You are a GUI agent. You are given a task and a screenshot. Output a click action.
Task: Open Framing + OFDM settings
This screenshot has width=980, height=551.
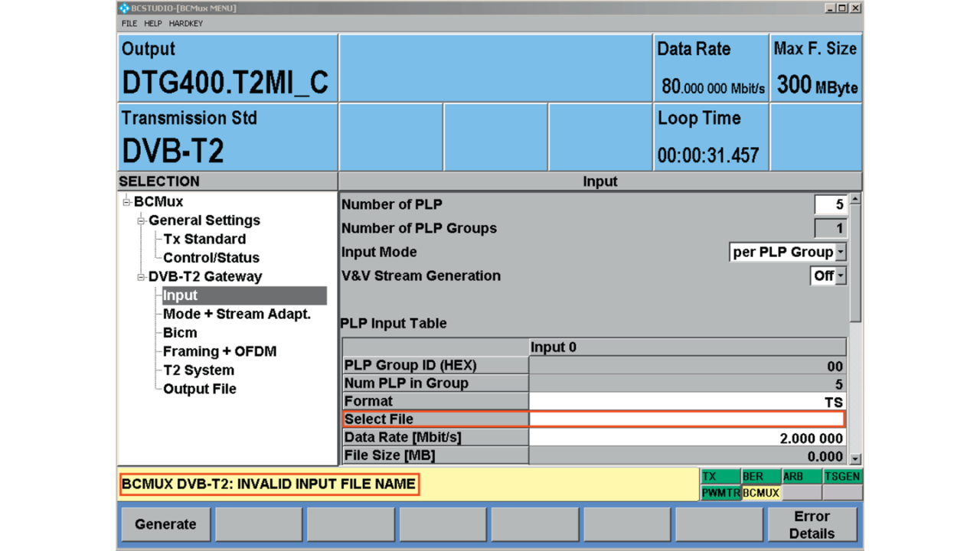[x=220, y=352]
